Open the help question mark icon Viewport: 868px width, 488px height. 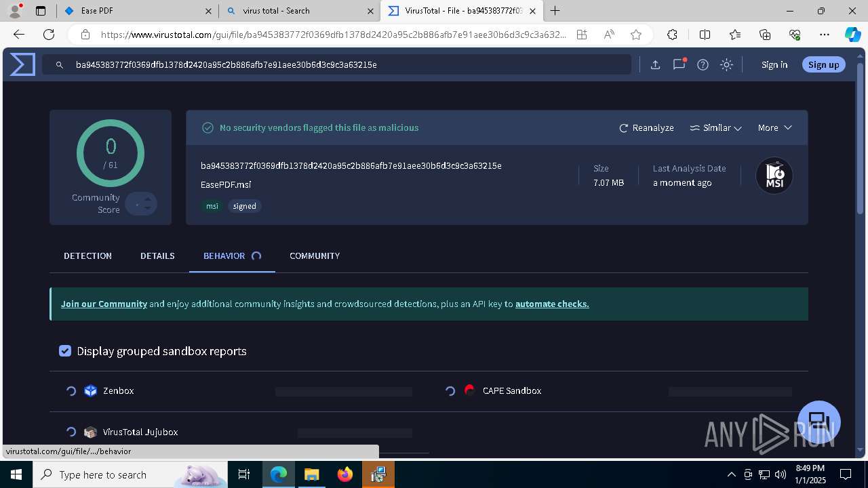(703, 65)
